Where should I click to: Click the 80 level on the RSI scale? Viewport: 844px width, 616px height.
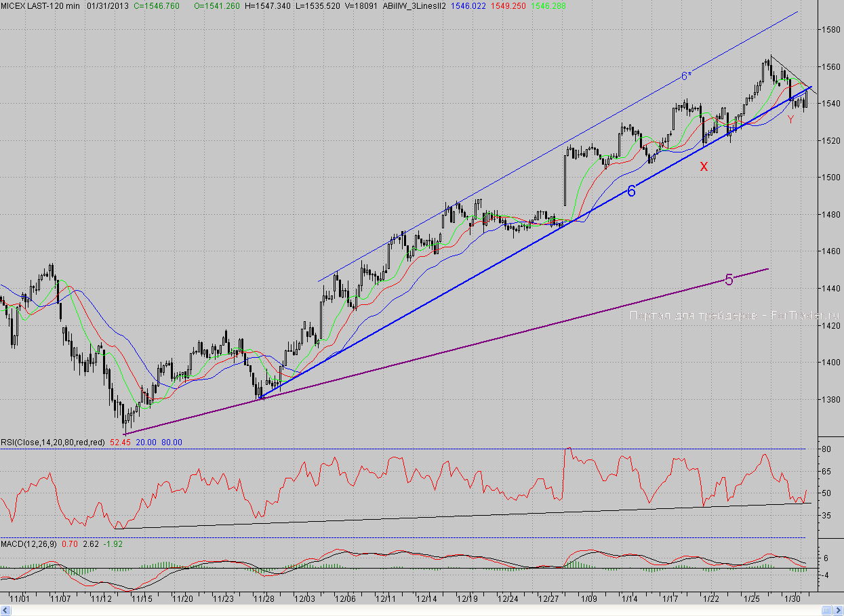coord(826,449)
